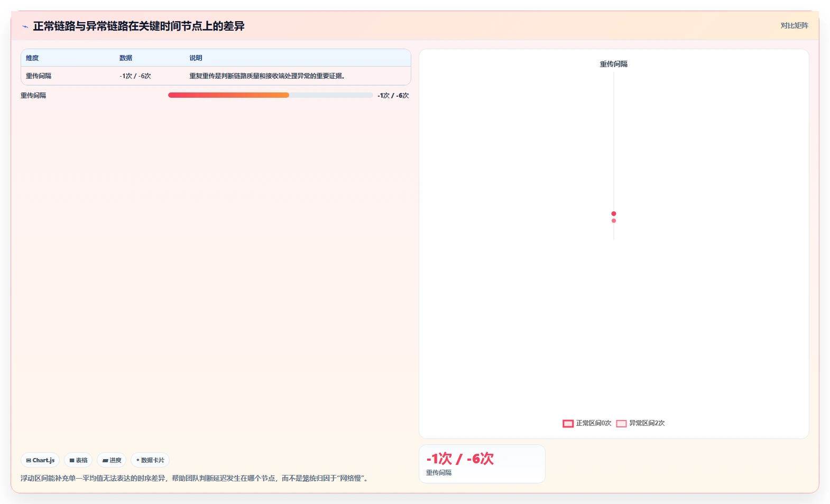Click the sparkle icon inside 数据卡片 chip
This screenshot has width=830, height=504.
(x=138, y=460)
